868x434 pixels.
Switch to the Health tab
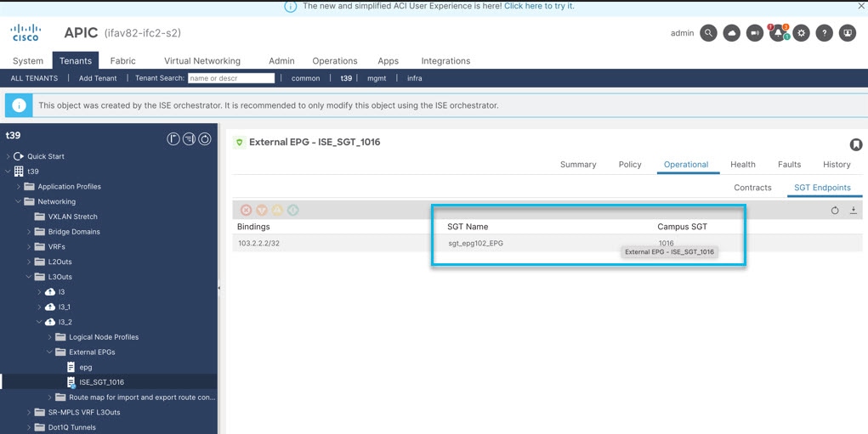point(743,164)
